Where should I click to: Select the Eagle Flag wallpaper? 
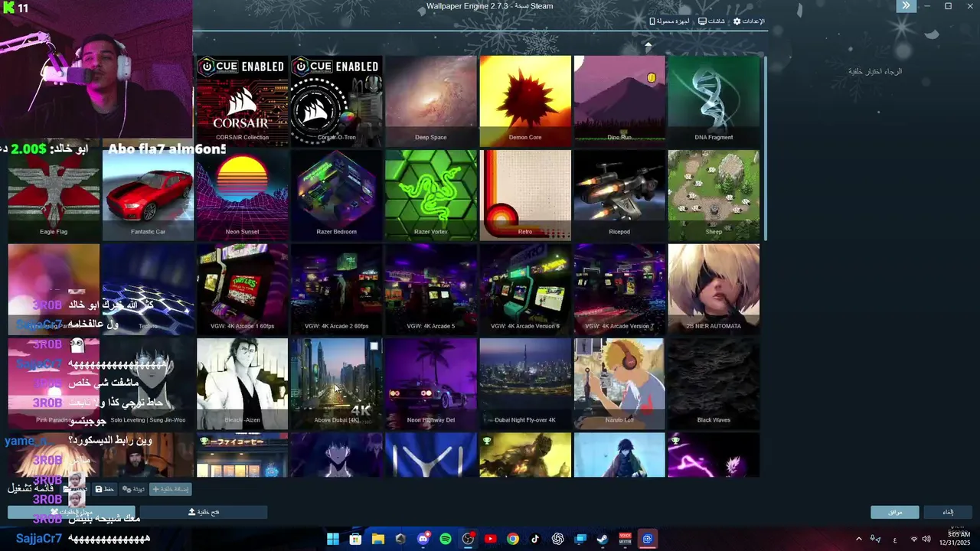click(x=54, y=195)
